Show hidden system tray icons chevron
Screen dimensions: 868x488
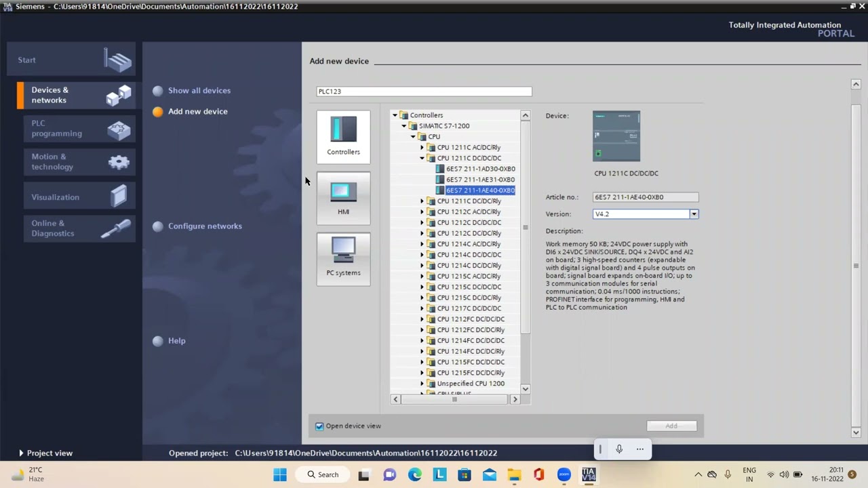(698, 474)
